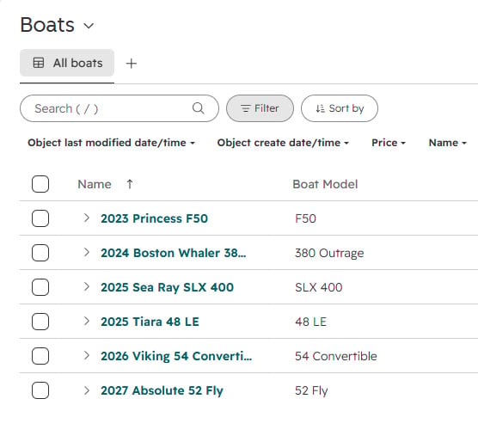Click the F50 boat model cell
Viewport: 478px width, 448px height.
(305, 218)
